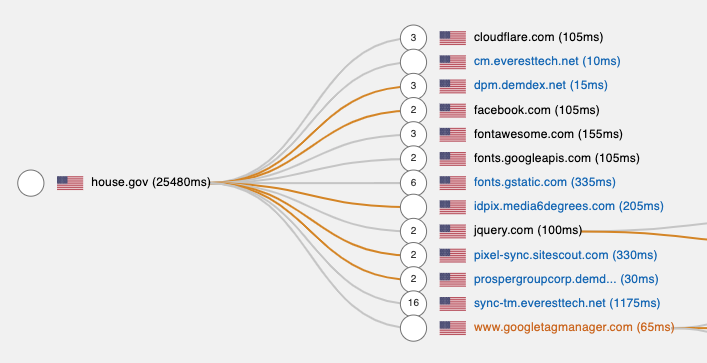Click the US flag beside house.gov
Screen dimensions: 707x363
tap(70, 183)
